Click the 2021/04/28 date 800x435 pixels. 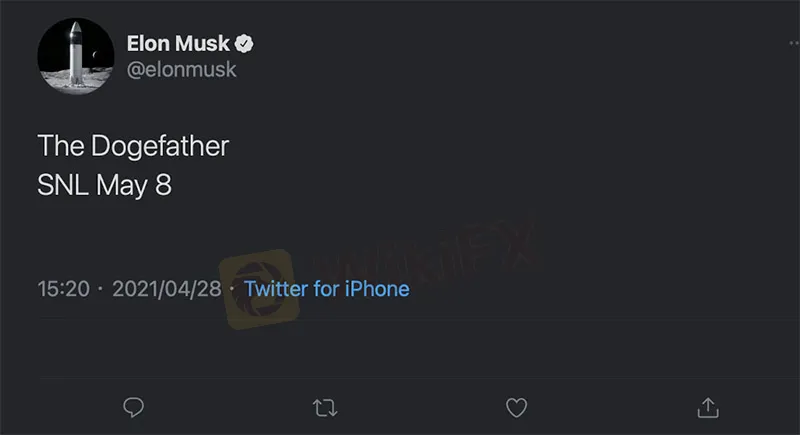click(x=166, y=288)
